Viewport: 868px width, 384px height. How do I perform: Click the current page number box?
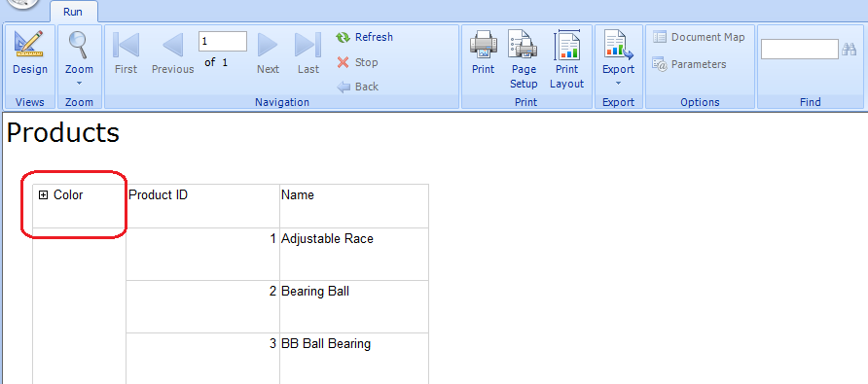pyautogui.click(x=223, y=42)
